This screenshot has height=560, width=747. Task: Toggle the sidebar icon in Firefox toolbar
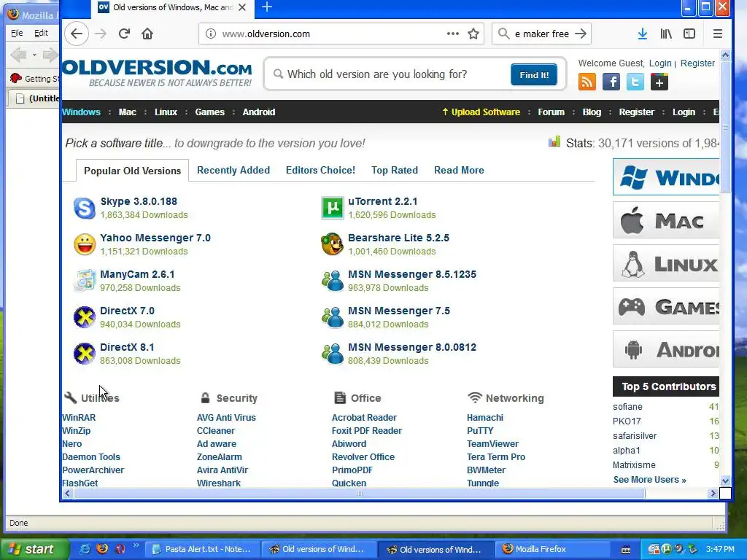tap(689, 34)
